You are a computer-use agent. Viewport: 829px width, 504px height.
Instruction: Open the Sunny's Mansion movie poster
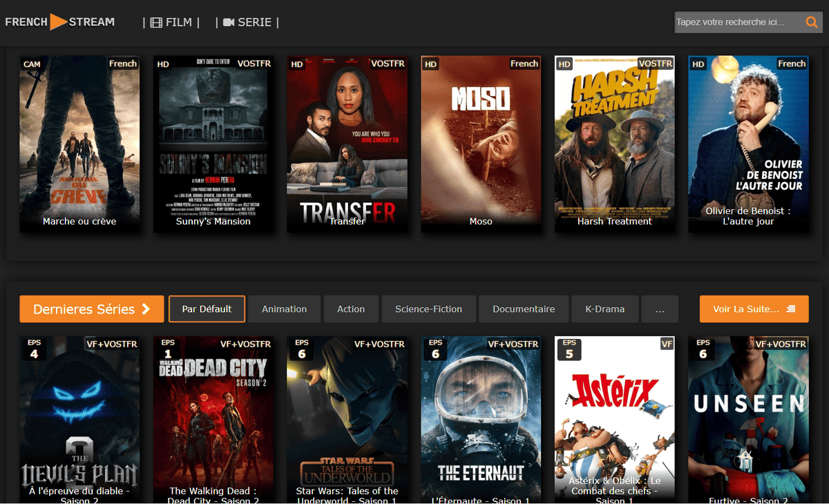coord(213,144)
